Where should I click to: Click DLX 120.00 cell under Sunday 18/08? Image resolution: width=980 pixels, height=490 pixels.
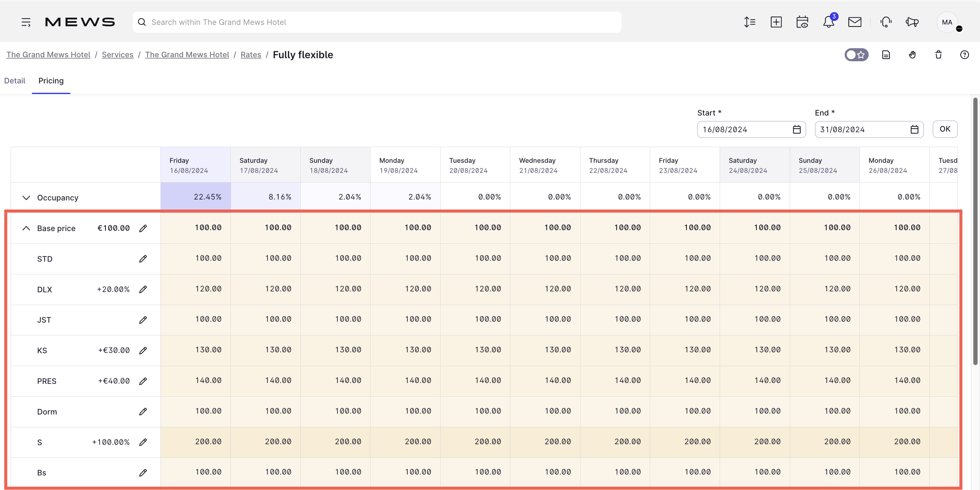335,289
